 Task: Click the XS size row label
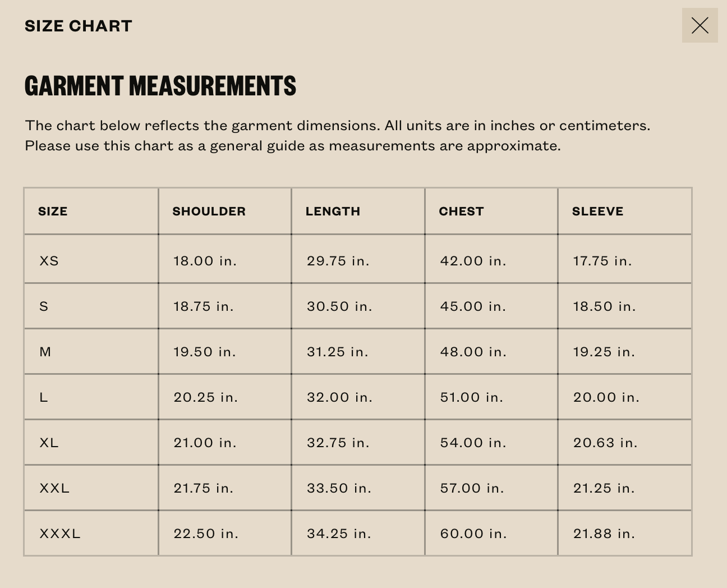pos(49,261)
